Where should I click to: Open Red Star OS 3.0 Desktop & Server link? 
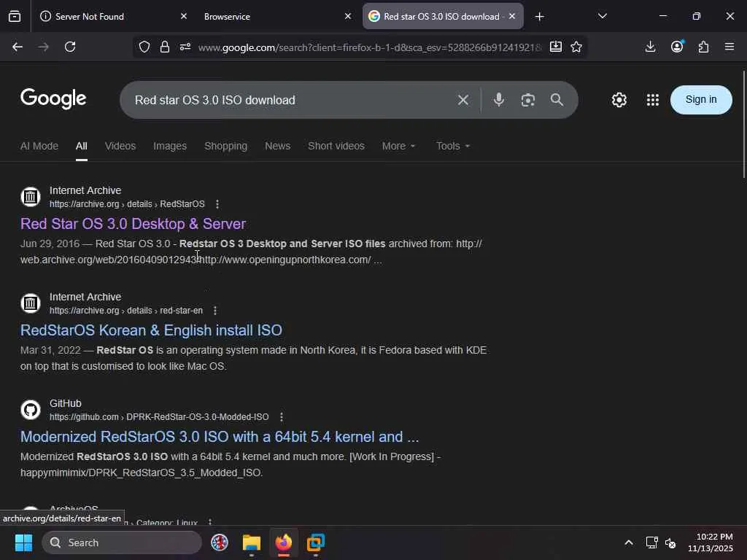click(x=133, y=224)
